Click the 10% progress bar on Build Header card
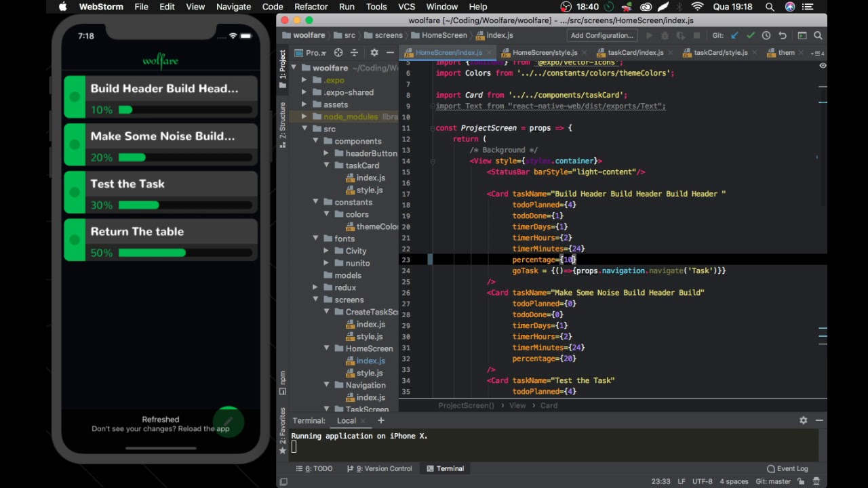This screenshot has height=488, width=868. point(186,110)
